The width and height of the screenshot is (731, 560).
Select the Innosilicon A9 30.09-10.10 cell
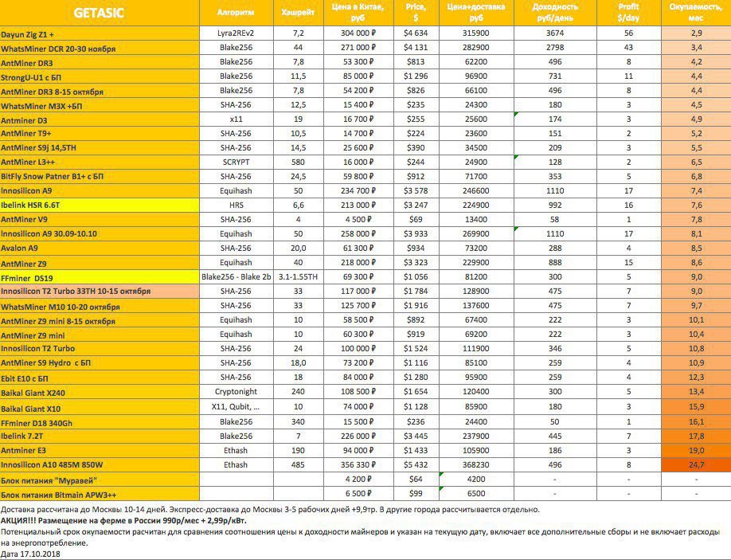[100, 234]
